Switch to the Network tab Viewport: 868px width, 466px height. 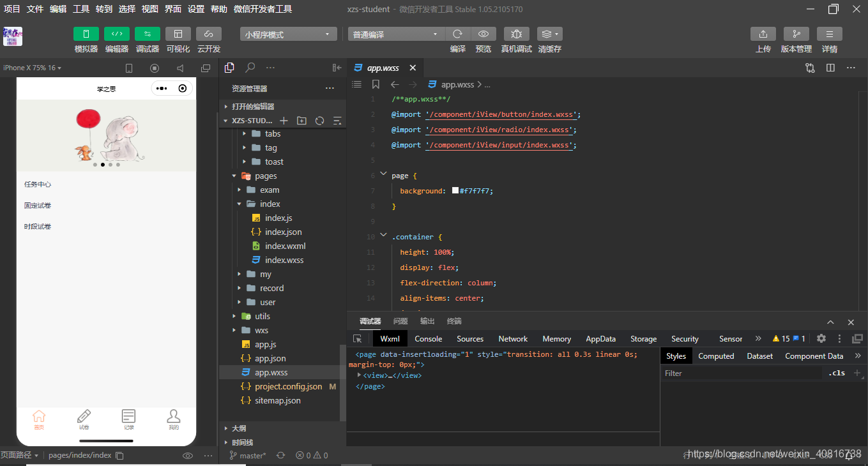coord(513,339)
